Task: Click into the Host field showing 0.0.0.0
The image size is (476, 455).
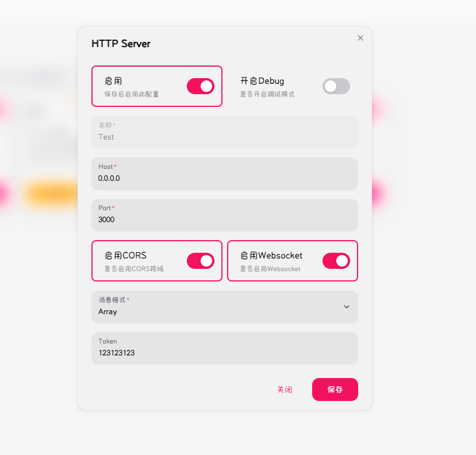Action: coord(225,173)
